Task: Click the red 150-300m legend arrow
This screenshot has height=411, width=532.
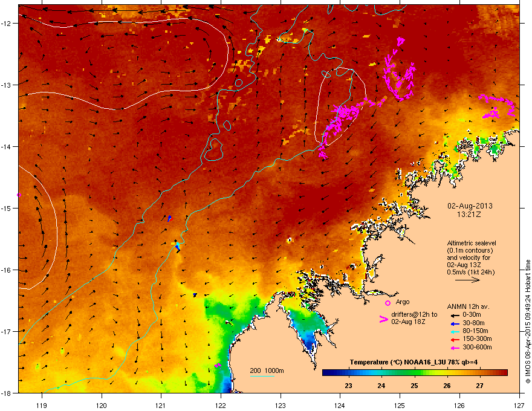Action: coord(454,339)
